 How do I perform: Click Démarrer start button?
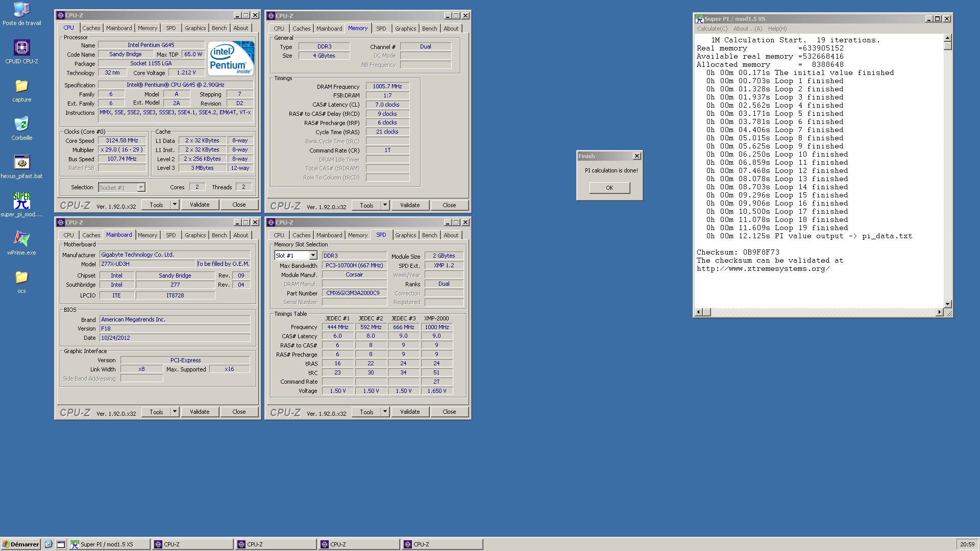pos(20,544)
